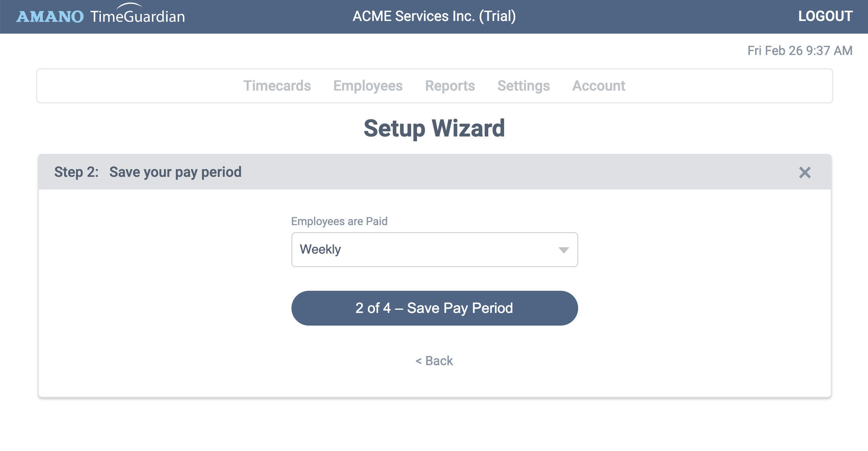Open the Reports menu item
The height and width of the screenshot is (451, 868).
click(x=450, y=86)
